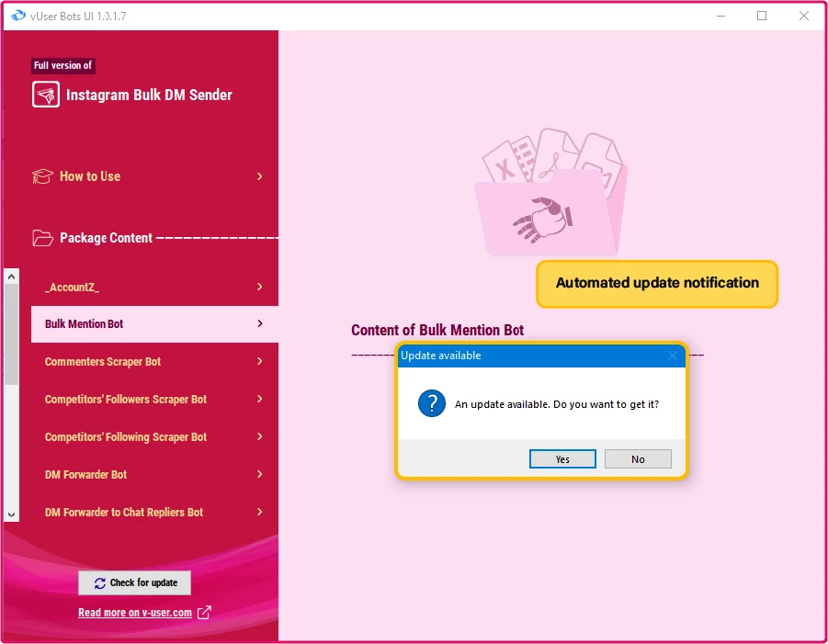Click the package list scroll up arrow
This screenshot has width=828, height=644.
coord(12,277)
